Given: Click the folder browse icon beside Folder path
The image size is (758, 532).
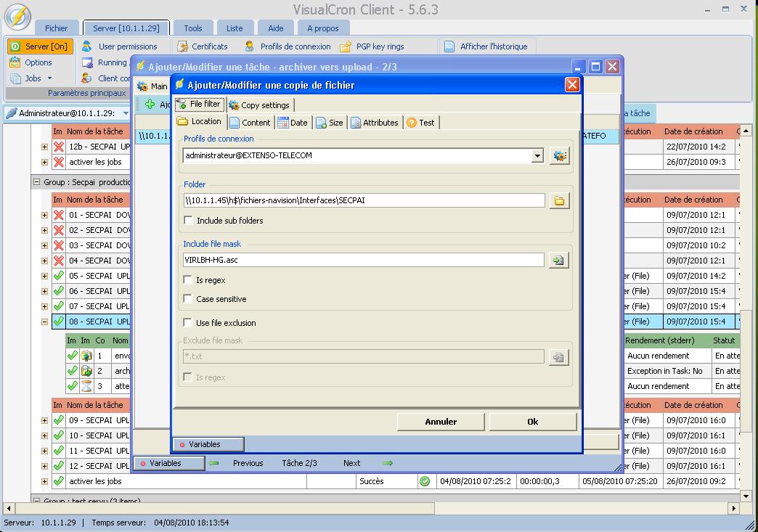Looking at the screenshot, I should click(558, 201).
